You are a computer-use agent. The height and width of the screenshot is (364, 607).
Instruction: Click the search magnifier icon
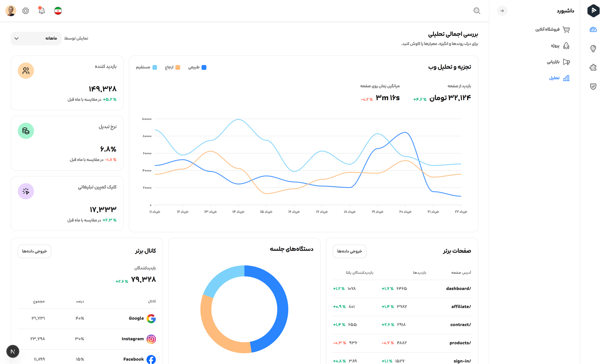(x=476, y=11)
